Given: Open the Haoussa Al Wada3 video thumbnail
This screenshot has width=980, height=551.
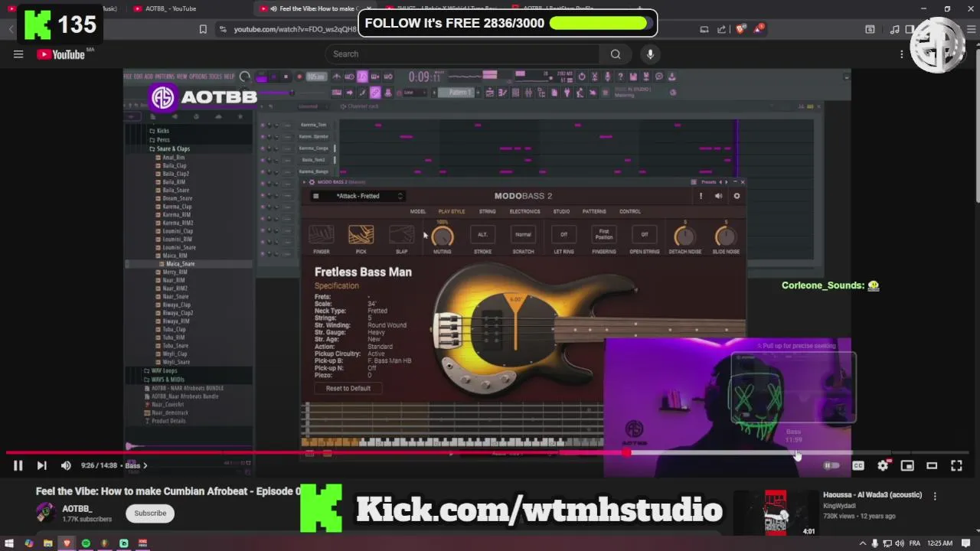Looking at the screenshot, I should click(x=776, y=513).
